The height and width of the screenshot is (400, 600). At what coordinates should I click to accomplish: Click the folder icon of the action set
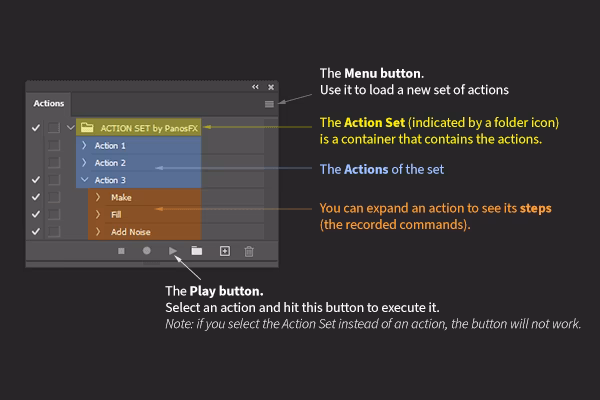[87, 127]
